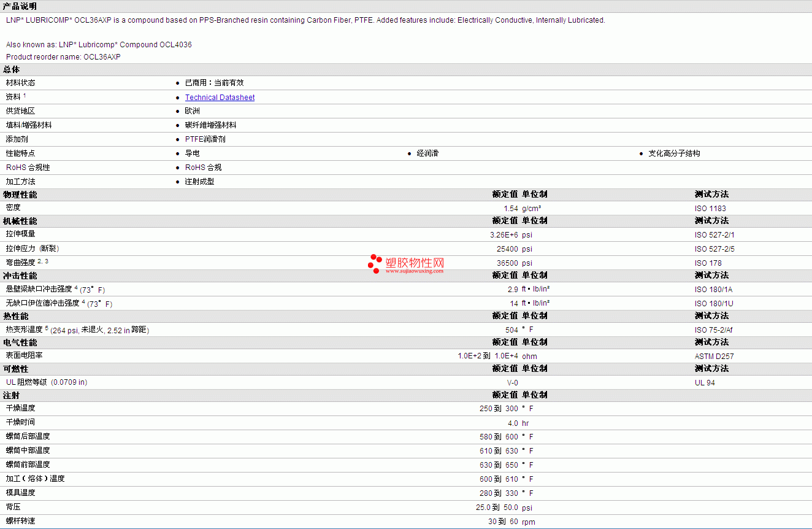Click the "ISO 1183" test method
The height and width of the screenshot is (529, 812).
710,209
